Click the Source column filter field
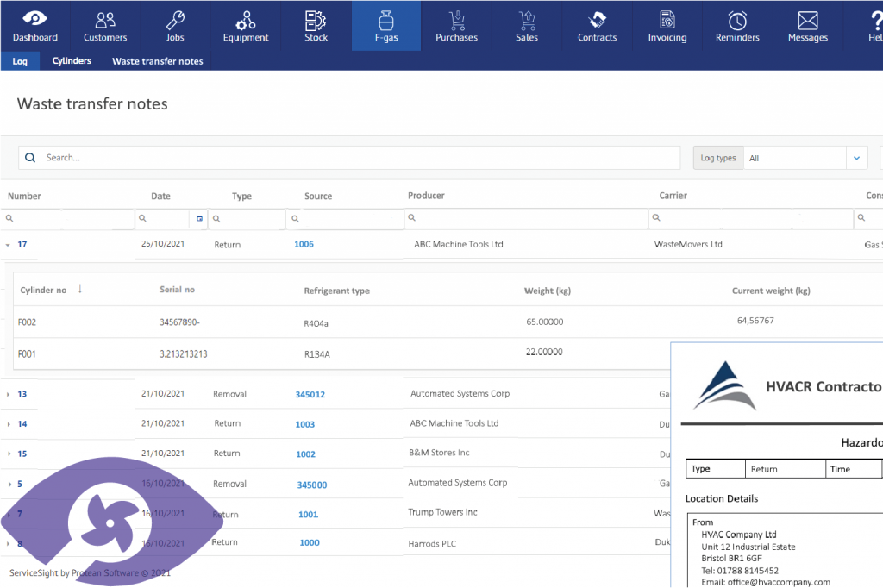Viewport: 883px width, 588px height. click(x=345, y=218)
